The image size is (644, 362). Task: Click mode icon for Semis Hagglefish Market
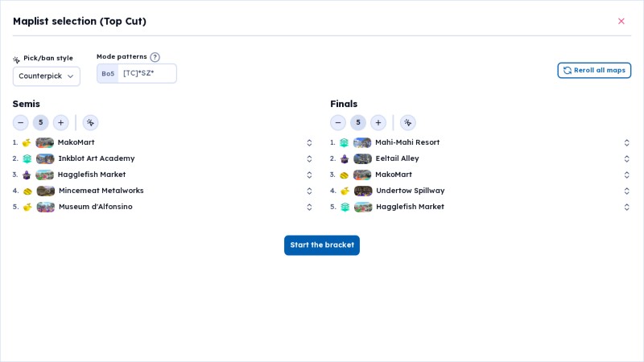pyautogui.click(x=27, y=175)
